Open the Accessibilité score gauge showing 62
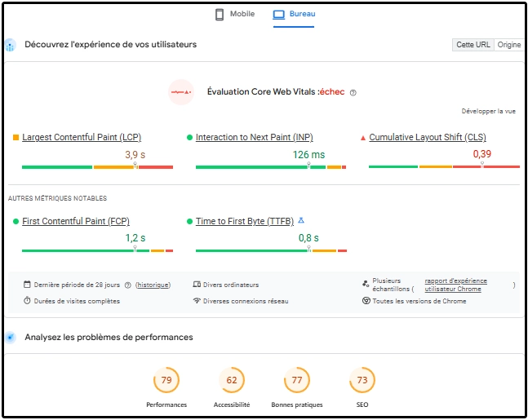 pyautogui.click(x=232, y=380)
